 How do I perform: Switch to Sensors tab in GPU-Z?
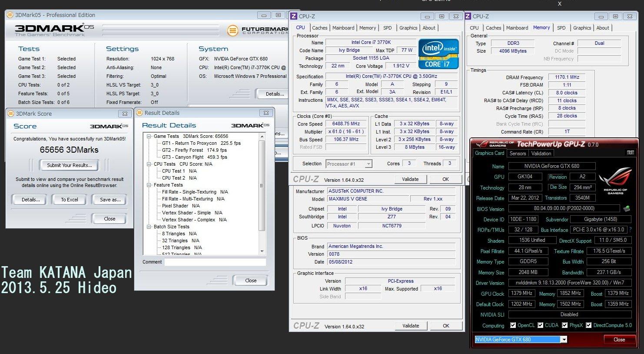point(518,153)
